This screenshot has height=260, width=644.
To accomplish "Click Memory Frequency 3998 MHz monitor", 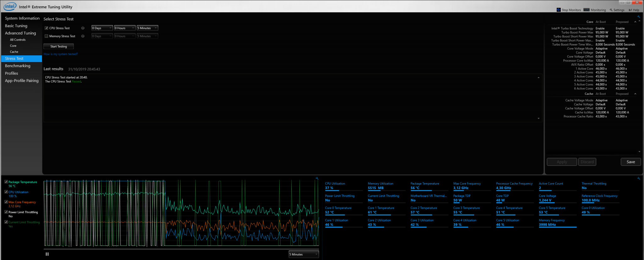I will pyautogui.click(x=558, y=223).
